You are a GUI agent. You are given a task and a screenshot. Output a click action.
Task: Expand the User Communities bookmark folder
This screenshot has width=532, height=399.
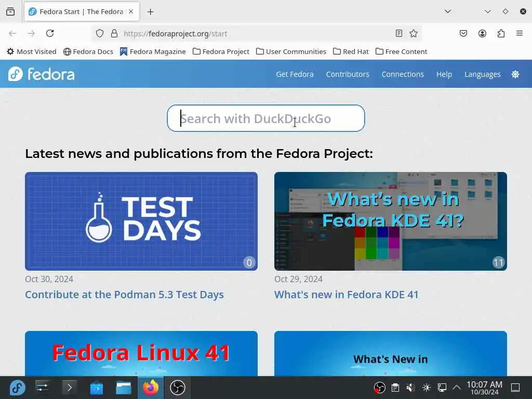[291, 51]
